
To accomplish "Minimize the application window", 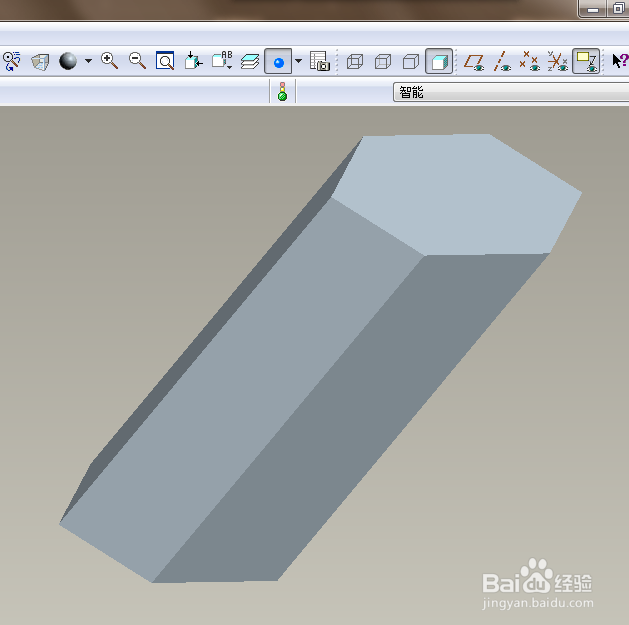I will coord(592,9).
